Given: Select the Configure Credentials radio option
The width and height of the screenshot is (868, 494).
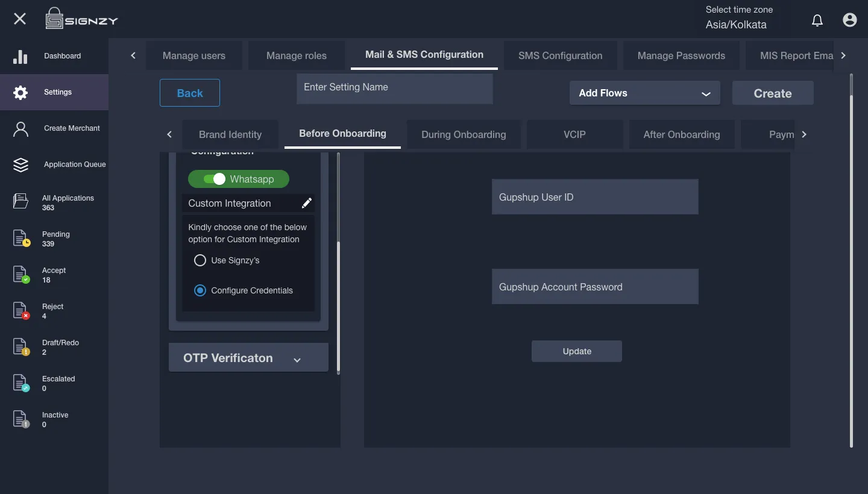Looking at the screenshot, I should coord(200,290).
